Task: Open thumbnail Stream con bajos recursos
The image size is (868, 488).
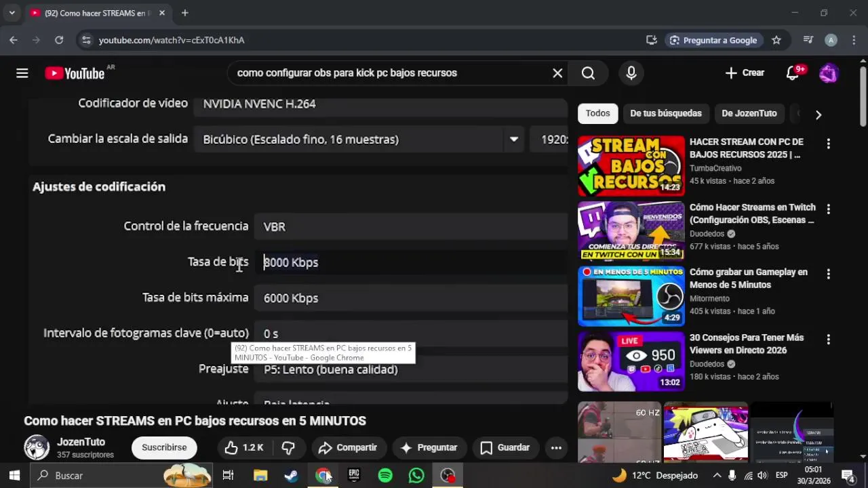Action: [x=631, y=166]
